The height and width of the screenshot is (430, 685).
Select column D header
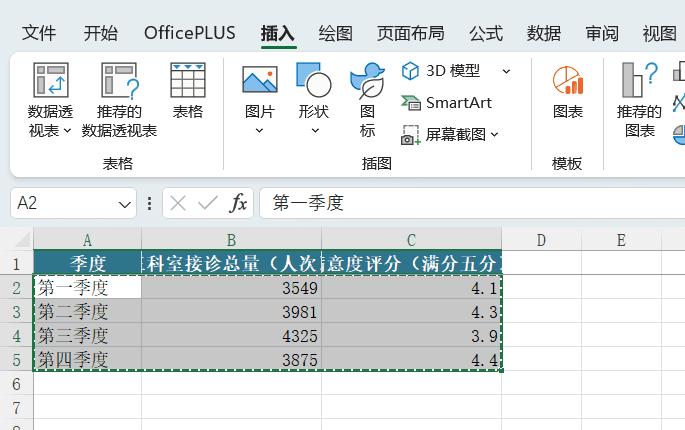541,240
